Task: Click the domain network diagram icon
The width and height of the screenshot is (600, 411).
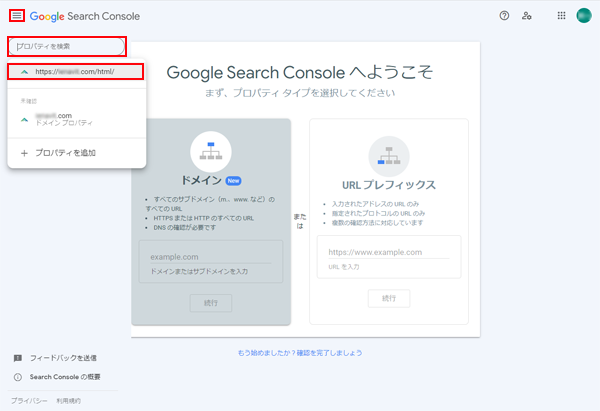Action: [211, 152]
